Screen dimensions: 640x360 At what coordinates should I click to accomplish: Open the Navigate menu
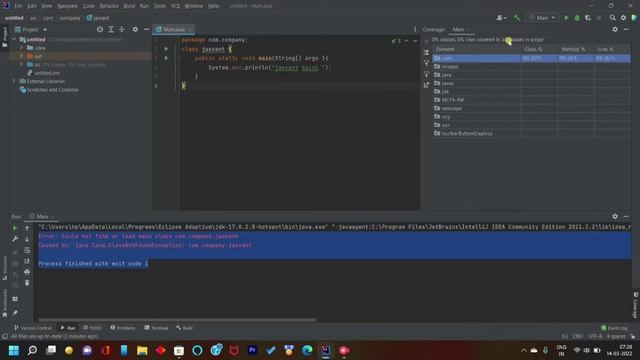click(67, 6)
